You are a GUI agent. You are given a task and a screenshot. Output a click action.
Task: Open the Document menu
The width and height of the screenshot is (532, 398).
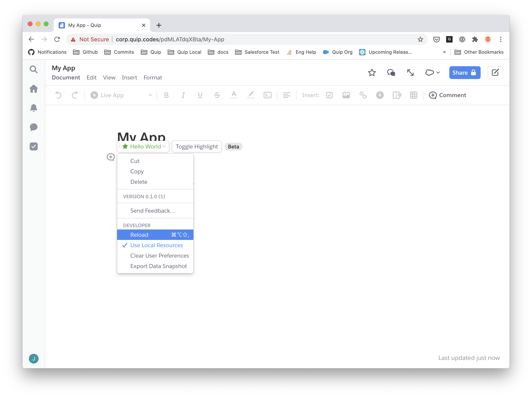[x=66, y=77]
